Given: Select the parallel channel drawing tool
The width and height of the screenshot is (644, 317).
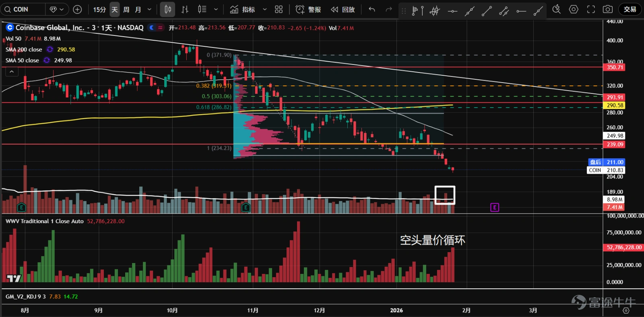Looking at the screenshot, I should coord(504,11).
